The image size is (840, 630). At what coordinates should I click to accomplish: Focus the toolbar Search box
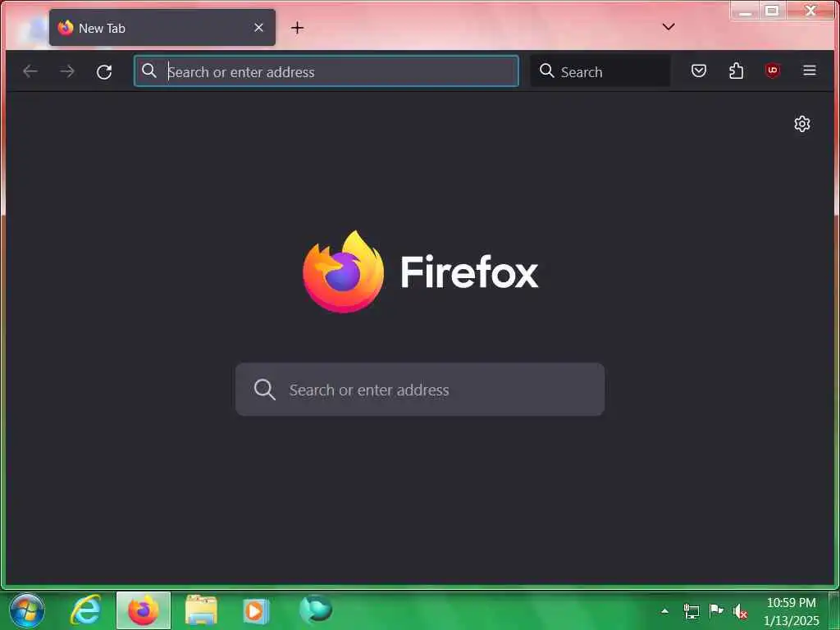(x=600, y=71)
